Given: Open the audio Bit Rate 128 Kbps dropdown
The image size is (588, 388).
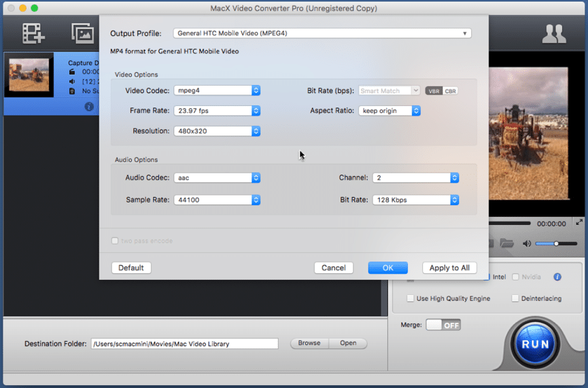Looking at the screenshot, I should [415, 200].
